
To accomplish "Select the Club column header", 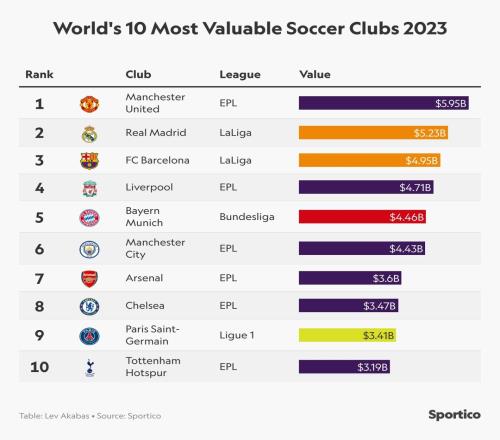I will 138,74.
